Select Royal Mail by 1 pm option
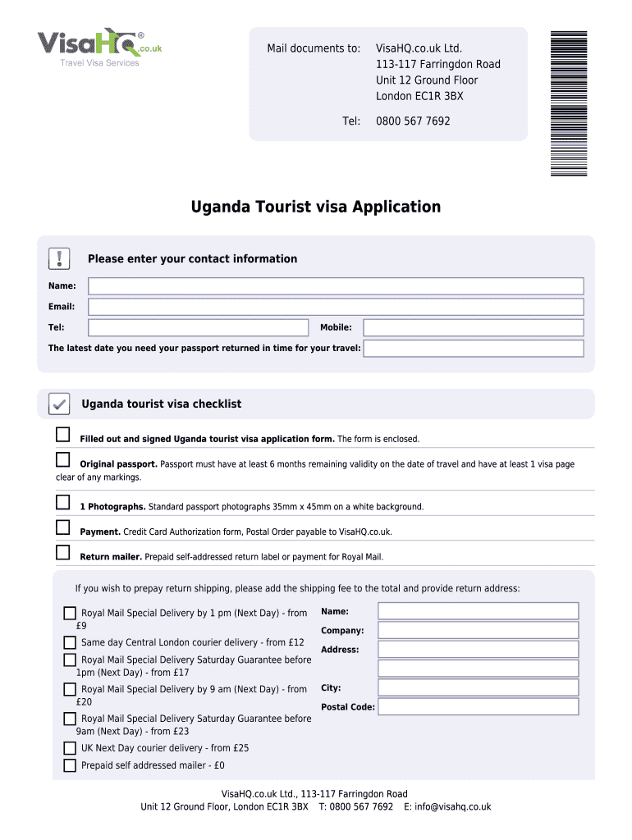Screen dimensions: 632x840 coord(70,613)
